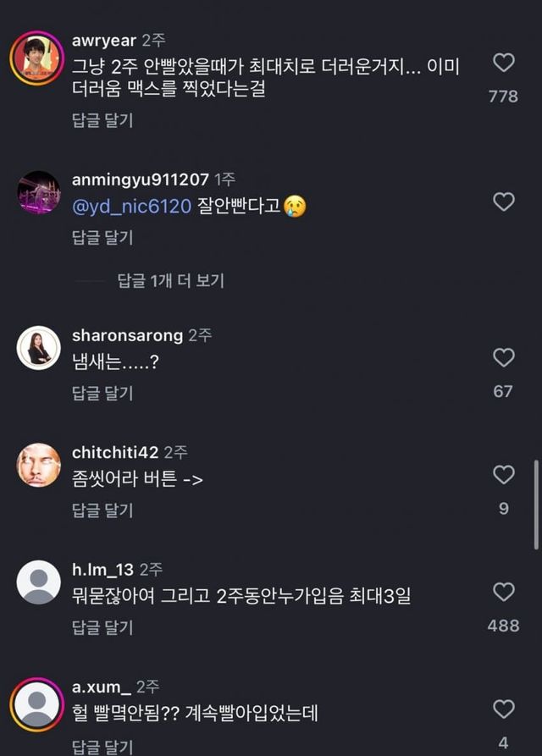This screenshot has height=756, width=542.
Task: Like anmingyu911207's comment
Action: pyautogui.click(x=504, y=201)
